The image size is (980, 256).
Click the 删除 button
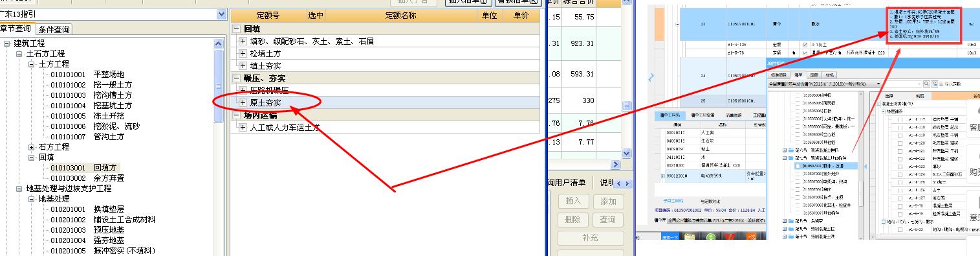click(573, 220)
